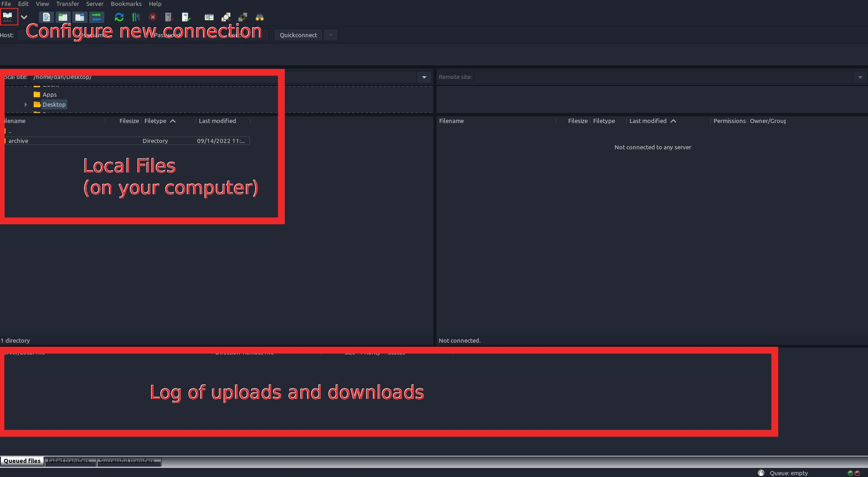This screenshot has height=477, width=868.
Task: Click the disconnect from server icon
Action: pos(169,17)
